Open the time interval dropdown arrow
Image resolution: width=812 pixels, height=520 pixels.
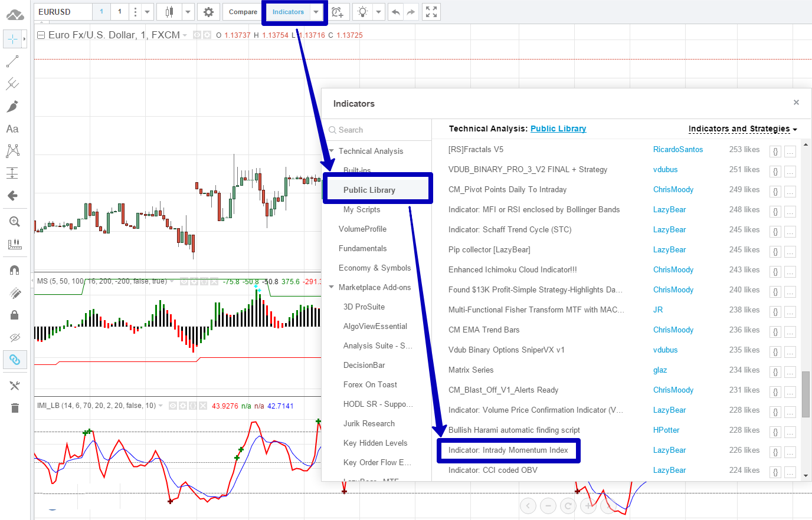pos(147,12)
